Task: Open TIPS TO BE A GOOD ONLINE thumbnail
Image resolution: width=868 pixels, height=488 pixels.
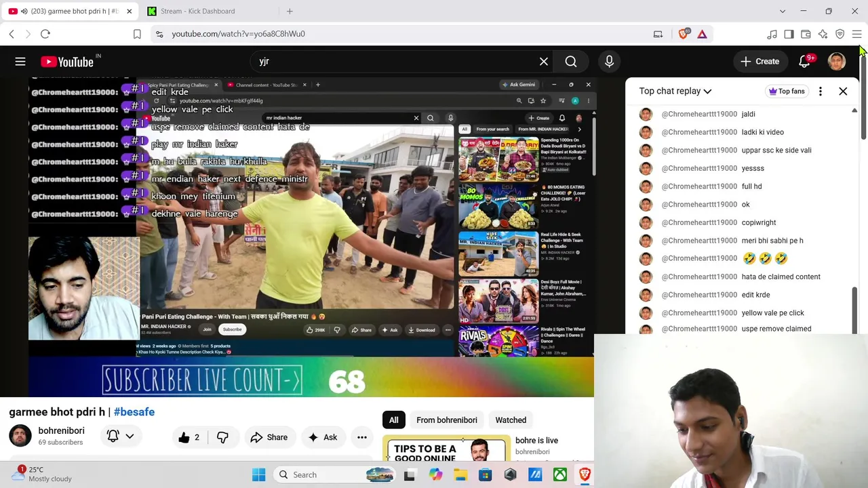Action: point(446,449)
